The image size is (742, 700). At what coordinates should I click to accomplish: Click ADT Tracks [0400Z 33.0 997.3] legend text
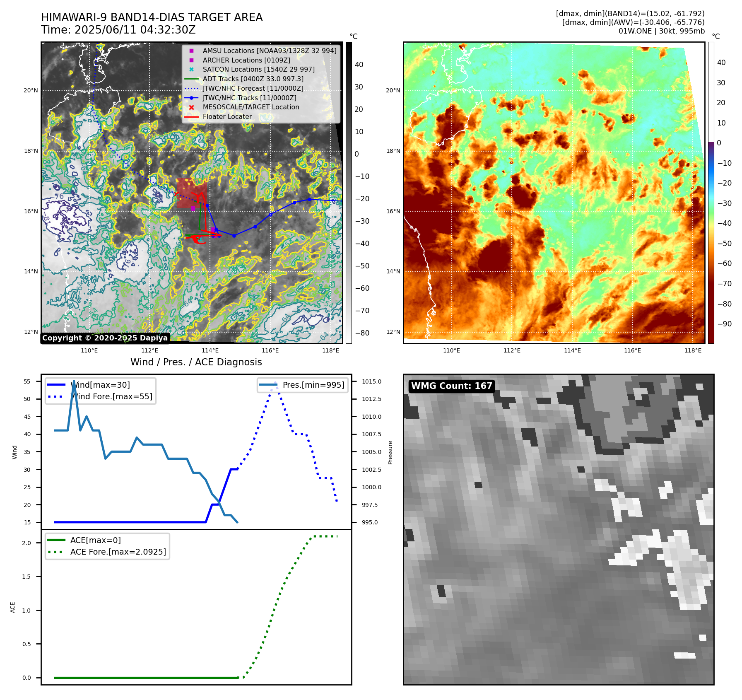(x=253, y=79)
